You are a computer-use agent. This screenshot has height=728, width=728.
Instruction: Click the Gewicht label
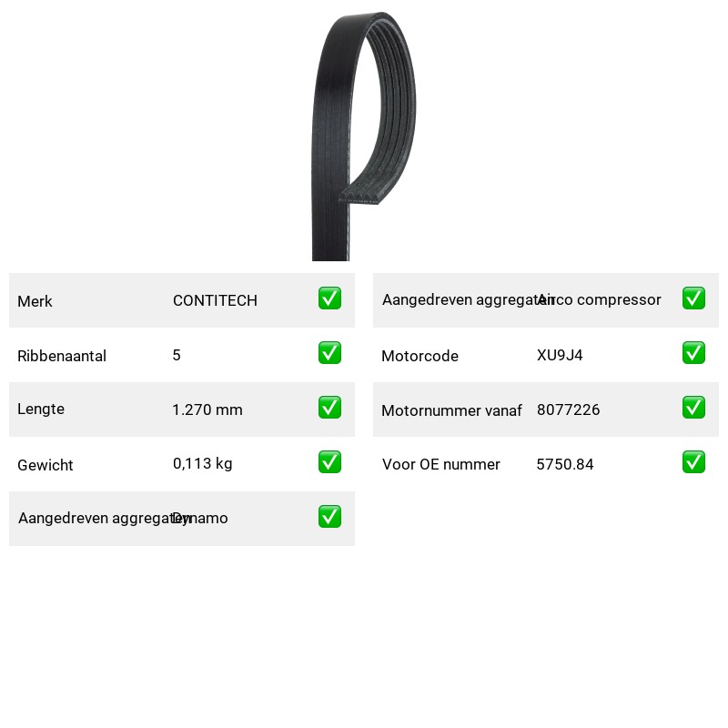(45, 465)
